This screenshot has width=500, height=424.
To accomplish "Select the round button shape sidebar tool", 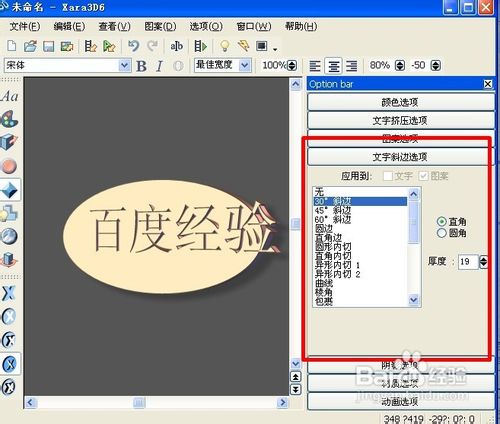I will tap(9, 166).
